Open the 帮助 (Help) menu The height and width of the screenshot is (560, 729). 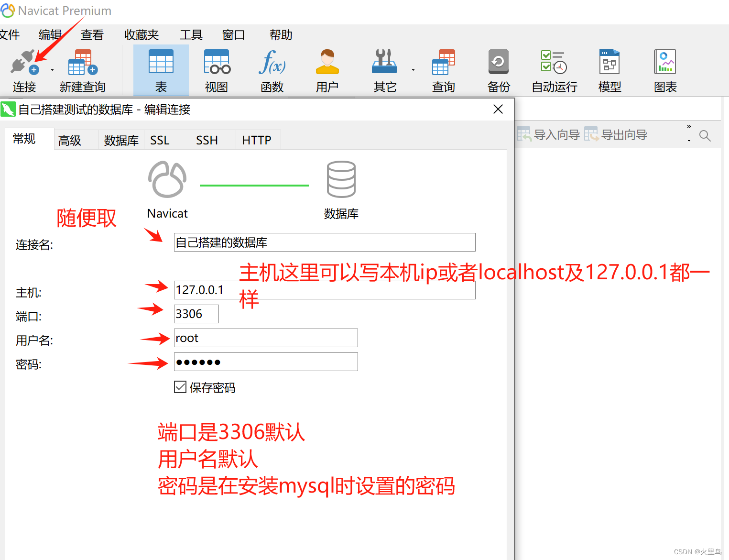281,35
